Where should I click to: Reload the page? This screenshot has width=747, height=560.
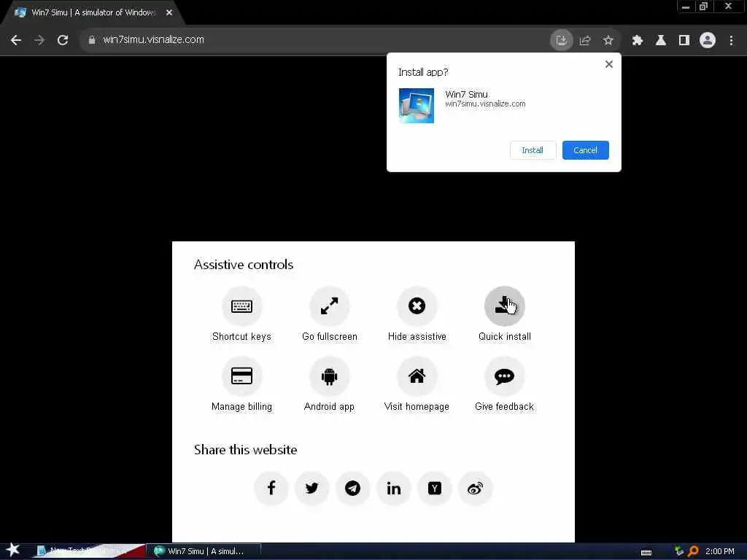(x=63, y=40)
